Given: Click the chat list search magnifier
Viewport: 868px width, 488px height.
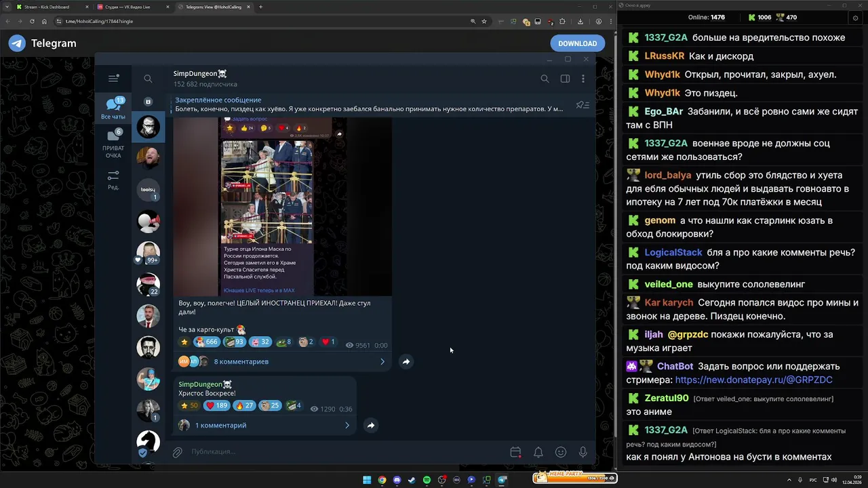Looking at the screenshot, I should tap(148, 79).
